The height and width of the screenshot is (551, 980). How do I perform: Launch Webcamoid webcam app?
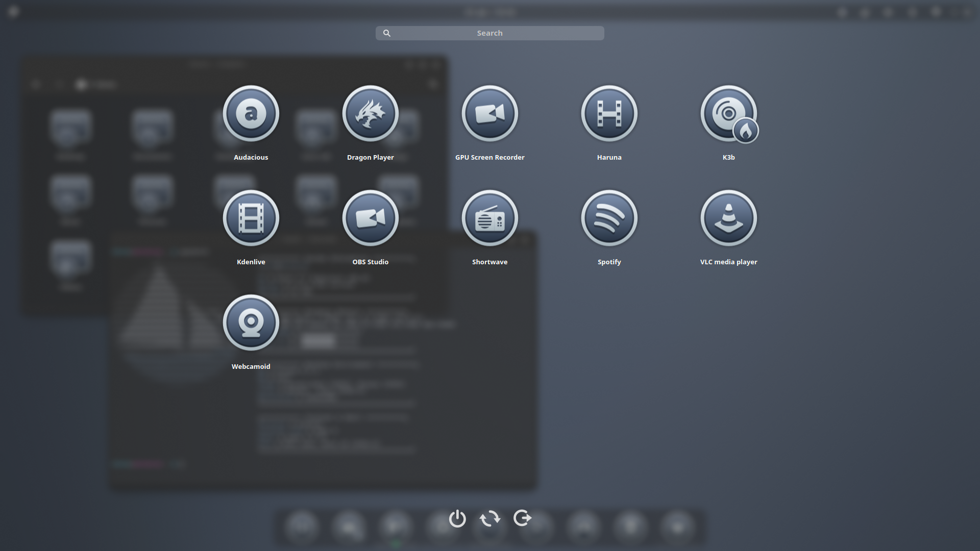(x=251, y=322)
